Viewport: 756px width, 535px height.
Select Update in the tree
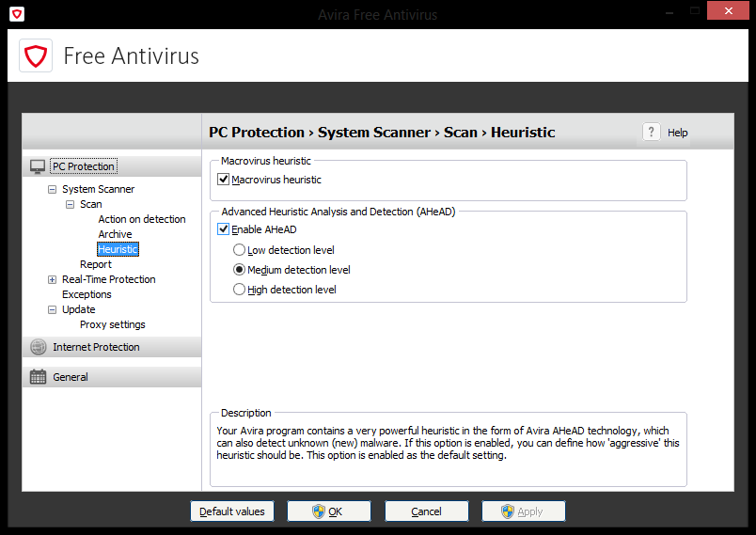(x=79, y=309)
